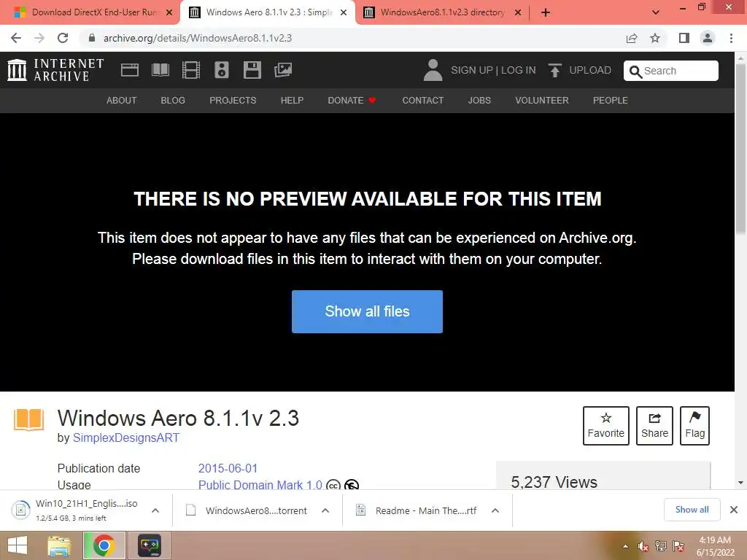Click the magnifier icon in the search box
The width and height of the screenshot is (747, 560).
635,71
